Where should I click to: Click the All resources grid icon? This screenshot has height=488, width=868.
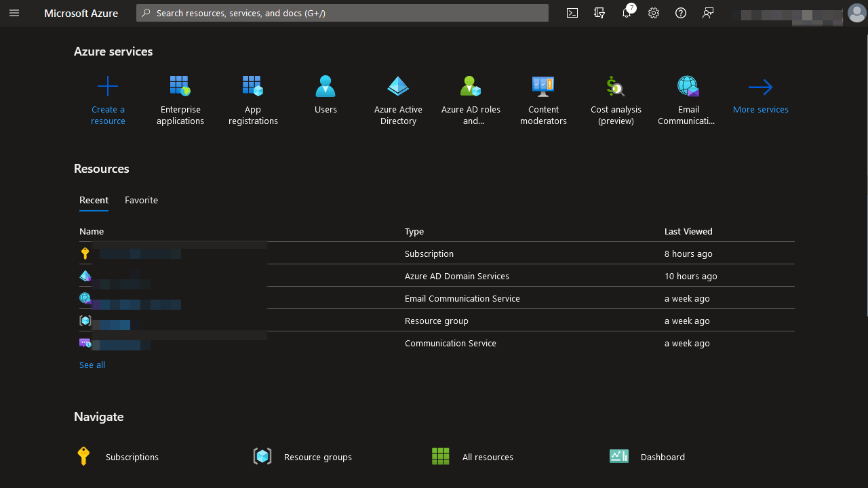[x=441, y=456]
